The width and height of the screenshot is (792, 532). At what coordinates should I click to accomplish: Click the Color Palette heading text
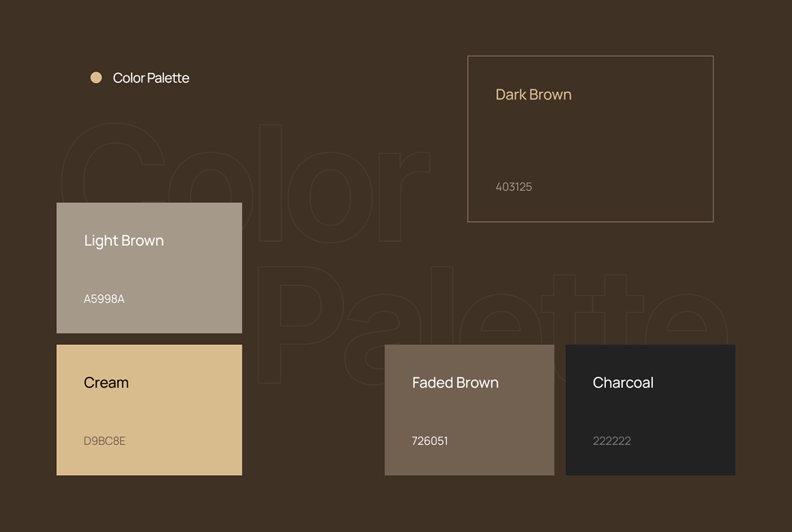[151, 77]
